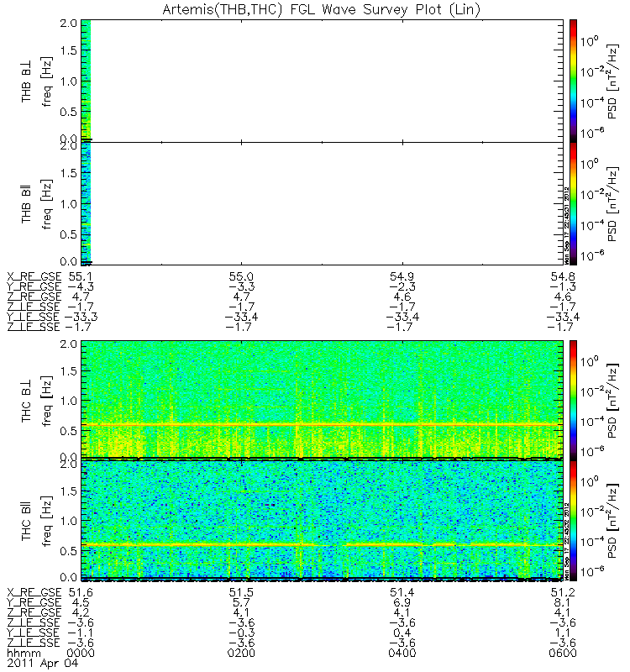This screenshot has width=630, height=672.
Task: Click the X_RE_GSE value '55.1'
Action: 81,276
